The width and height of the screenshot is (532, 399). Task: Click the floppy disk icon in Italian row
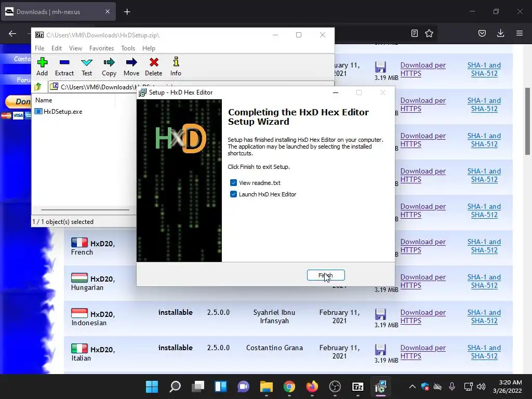click(380, 350)
